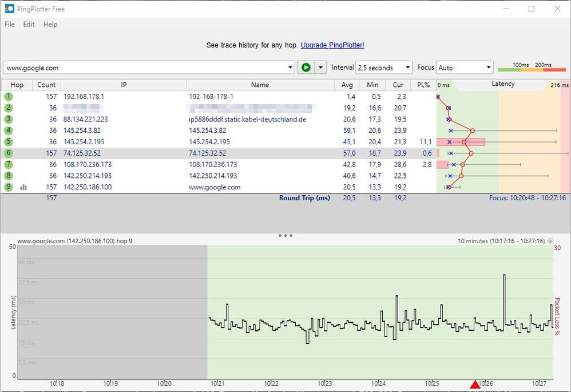Click the 100ms 200ms latency color scale
Viewport: 571px width, 392px height.
coord(532,68)
